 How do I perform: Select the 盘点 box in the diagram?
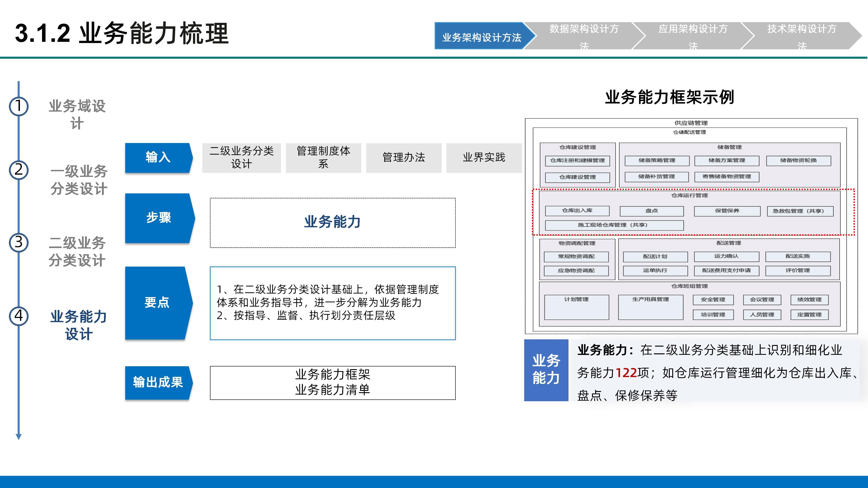[652, 211]
